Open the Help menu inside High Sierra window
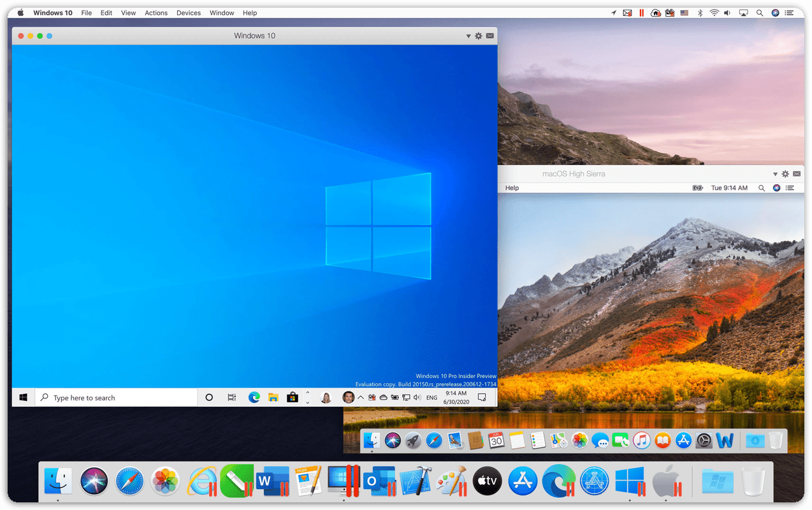Viewport: 812px width, 510px height. 512,188
